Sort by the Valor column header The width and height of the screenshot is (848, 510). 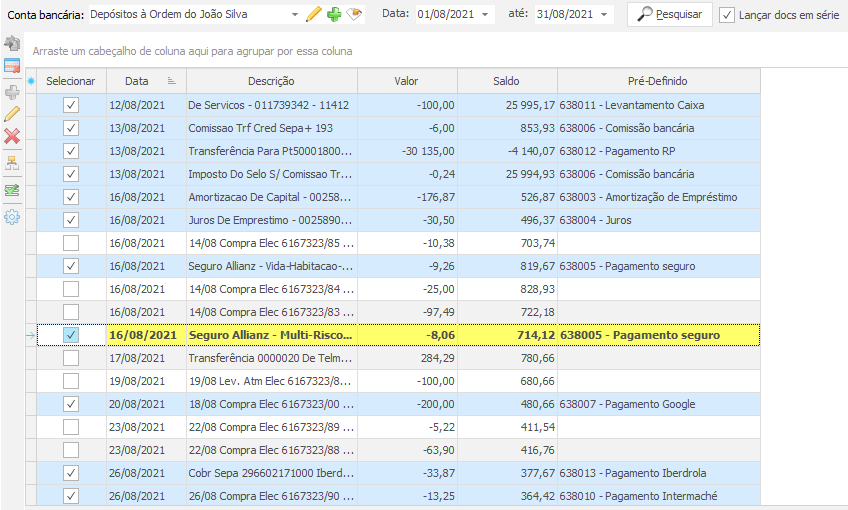click(407, 81)
